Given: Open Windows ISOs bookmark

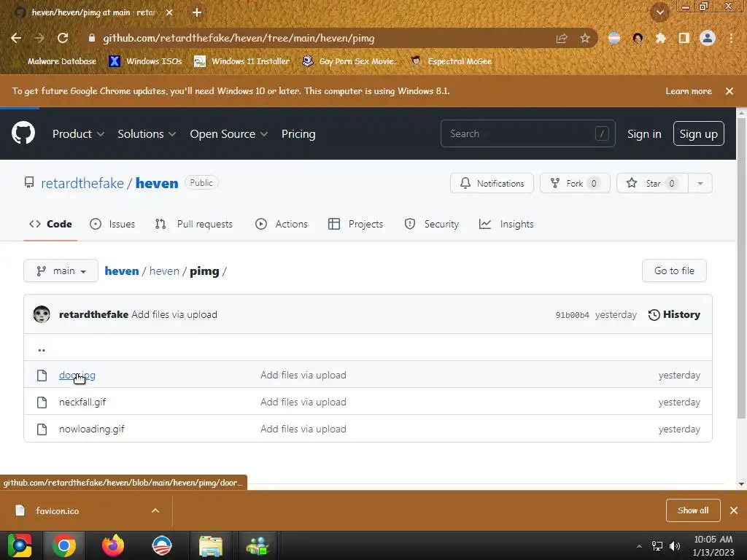Looking at the screenshot, I should (146, 61).
